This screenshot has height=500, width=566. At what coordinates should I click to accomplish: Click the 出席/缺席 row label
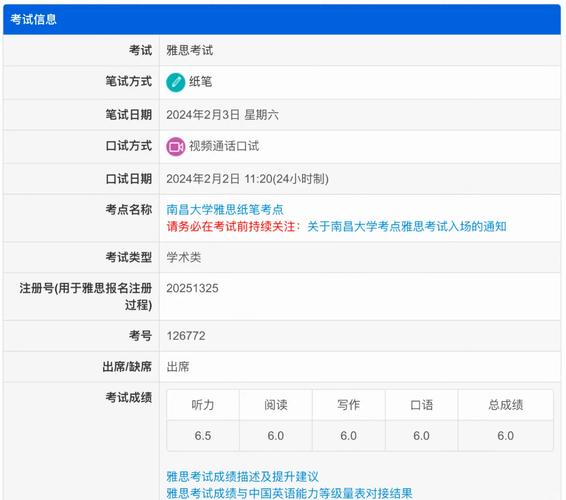pos(127,367)
